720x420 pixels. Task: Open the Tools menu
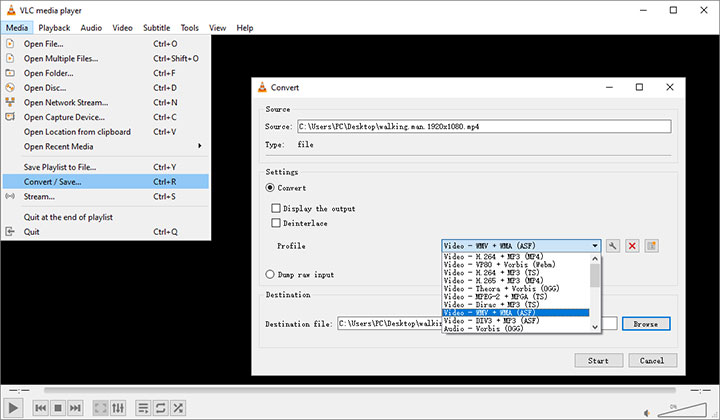[190, 28]
